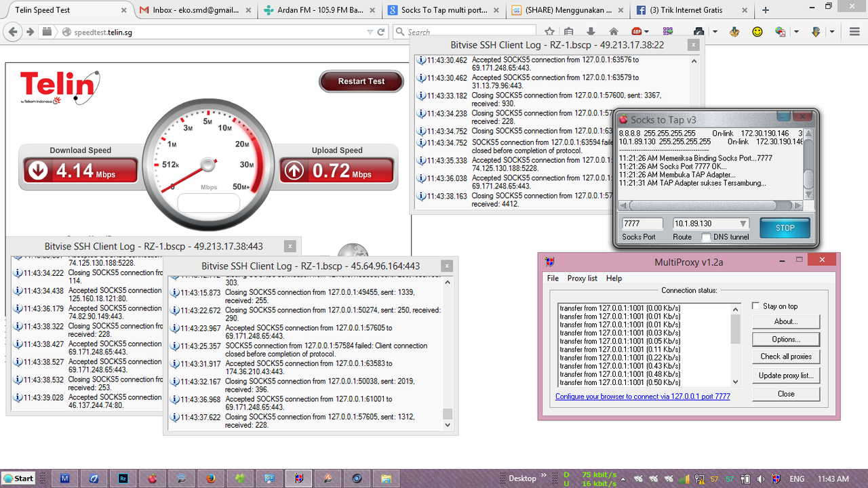Click the yellow smiley face toolbar icon
This screenshot has height=488, width=868.
pyautogui.click(x=757, y=32)
